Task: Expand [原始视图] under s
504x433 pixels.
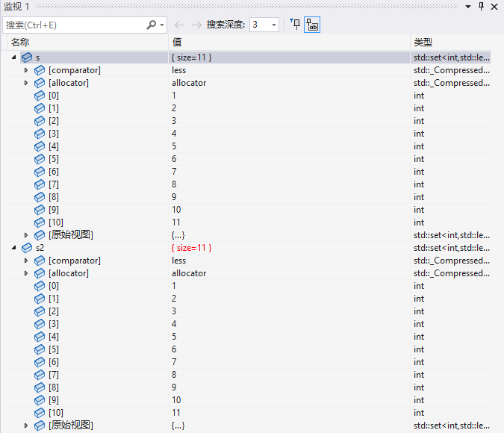Action: (x=26, y=235)
